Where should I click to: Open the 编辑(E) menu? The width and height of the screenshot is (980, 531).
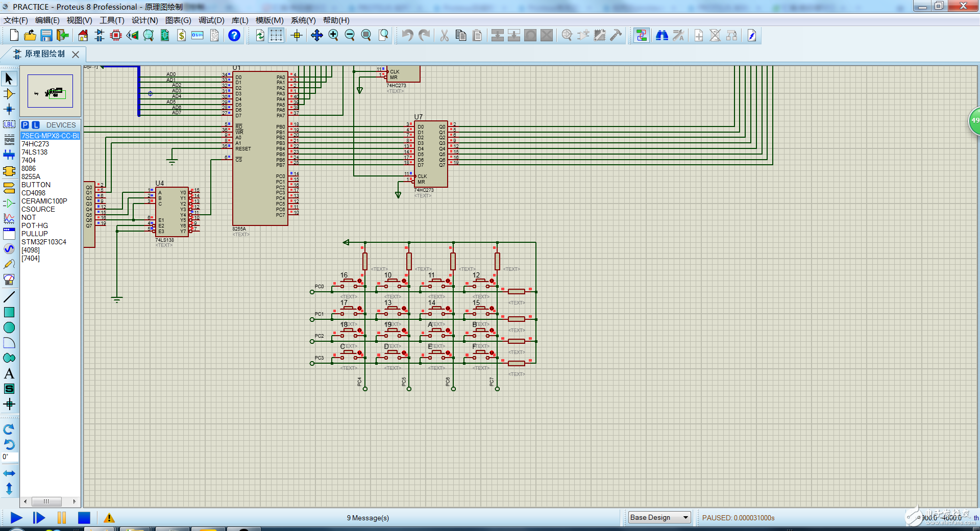(47, 20)
